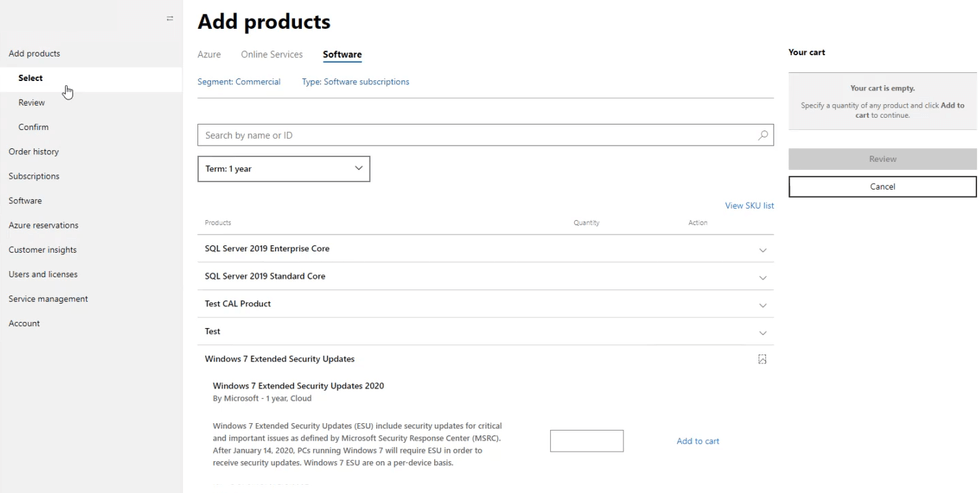This screenshot has height=493, width=979.
Task: Open Software in left sidebar
Action: point(25,200)
